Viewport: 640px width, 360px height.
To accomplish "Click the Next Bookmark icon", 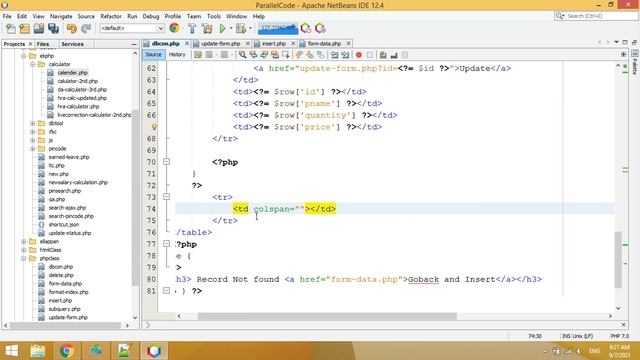I will (310, 55).
